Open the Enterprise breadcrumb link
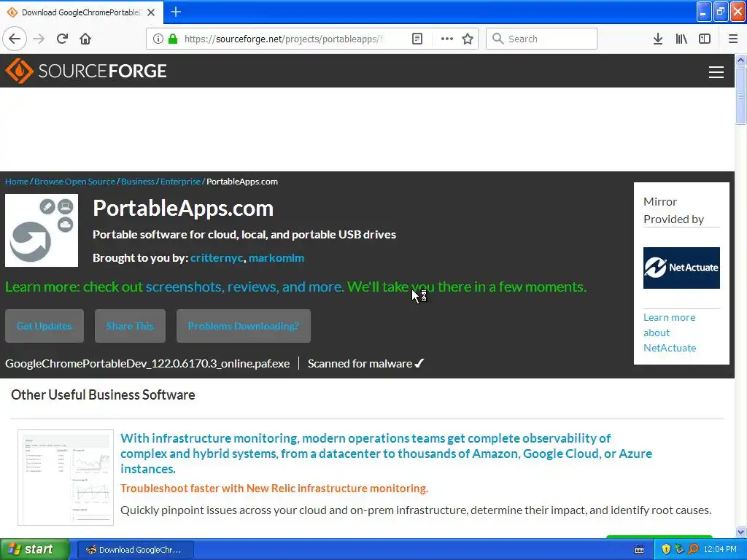Viewport: 747px width, 560px height. 181,182
